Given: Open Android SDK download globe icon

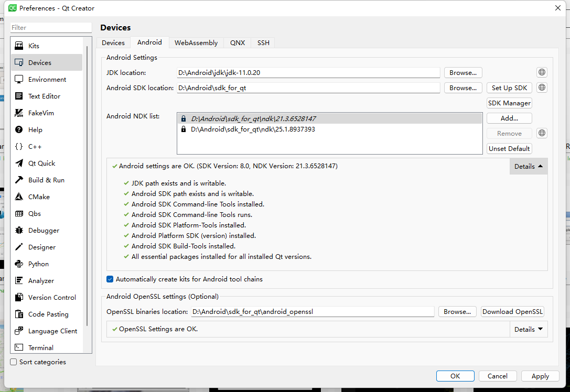Looking at the screenshot, I should (542, 88).
